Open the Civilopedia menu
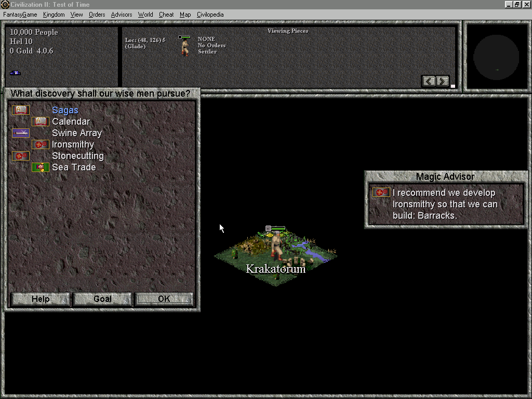 [210, 15]
